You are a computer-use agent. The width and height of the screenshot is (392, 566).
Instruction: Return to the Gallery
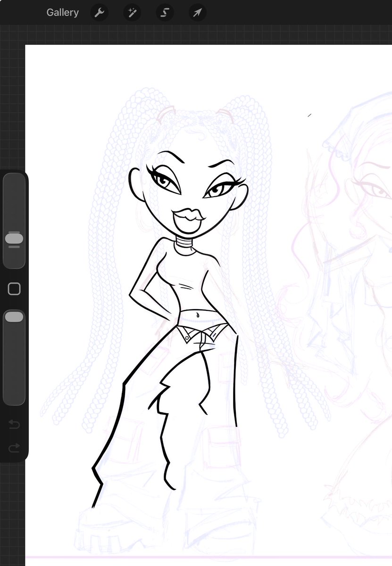62,12
